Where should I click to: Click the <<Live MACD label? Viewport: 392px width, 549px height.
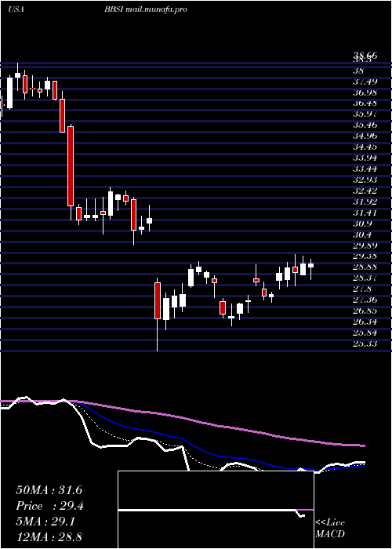(x=330, y=529)
